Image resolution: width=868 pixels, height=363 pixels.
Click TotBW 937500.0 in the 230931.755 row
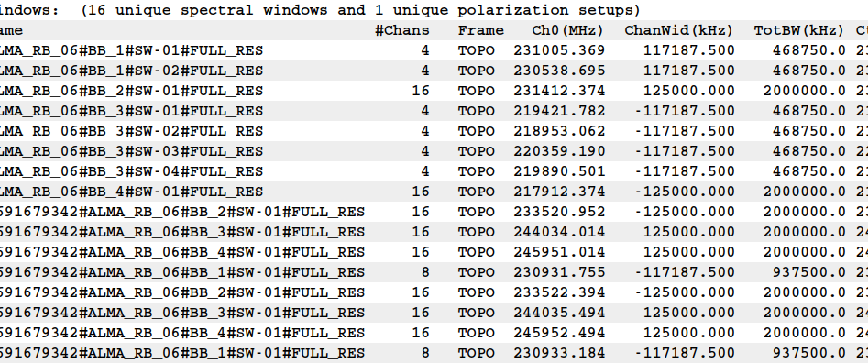pyautogui.click(x=808, y=272)
